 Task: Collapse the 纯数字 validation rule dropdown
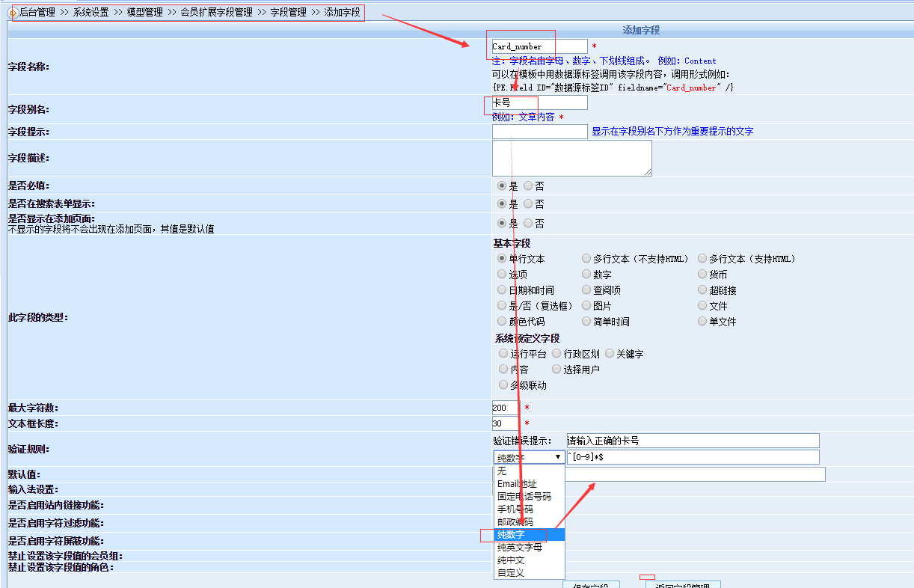click(529, 457)
